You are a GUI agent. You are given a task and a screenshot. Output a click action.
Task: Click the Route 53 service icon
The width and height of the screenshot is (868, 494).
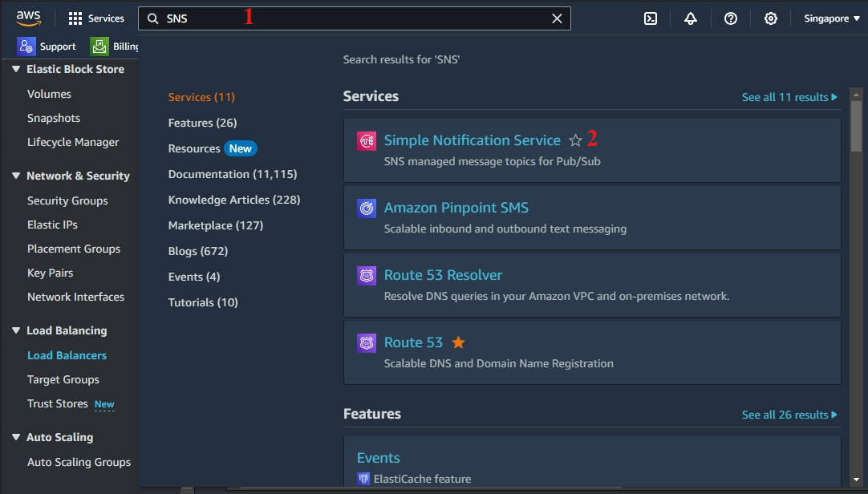point(367,343)
